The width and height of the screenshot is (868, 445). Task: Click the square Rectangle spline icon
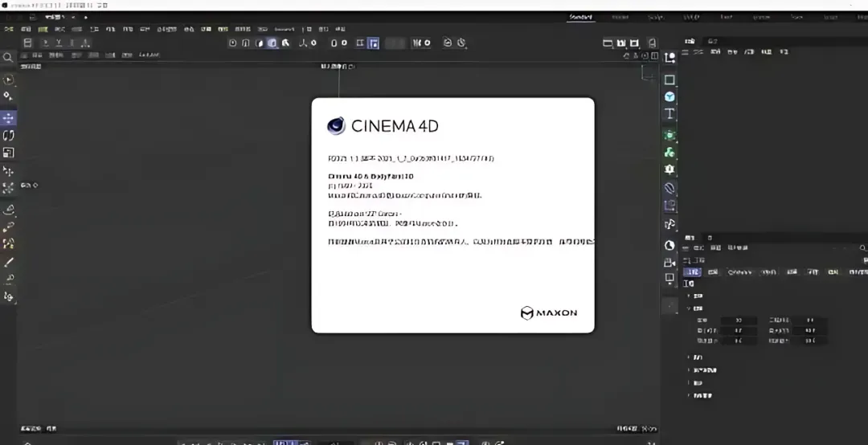click(x=669, y=80)
